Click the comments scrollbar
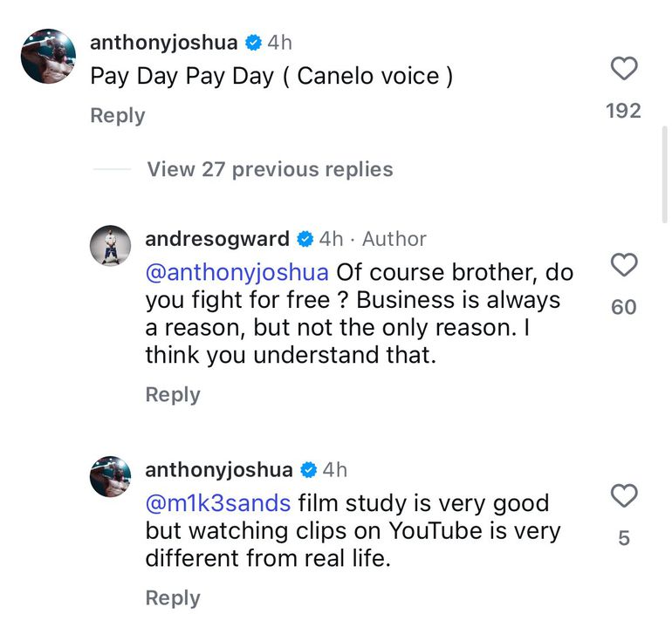This screenshot has width=672, height=641. pyautogui.click(x=665, y=174)
